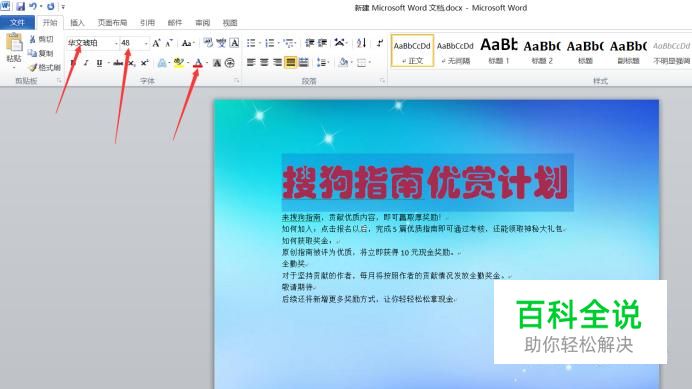
Task: Click Cut (剪切) with scissors icon
Action: pyautogui.click(x=41, y=39)
